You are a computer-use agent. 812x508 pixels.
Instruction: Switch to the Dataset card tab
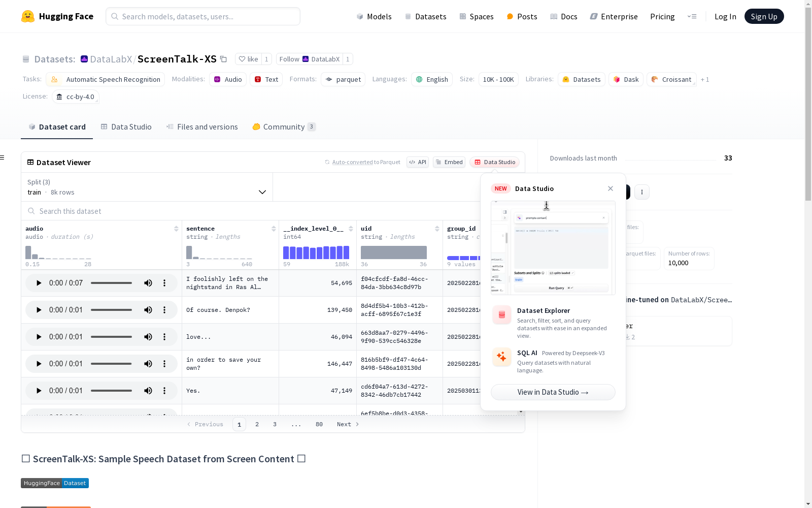coord(57,127)
